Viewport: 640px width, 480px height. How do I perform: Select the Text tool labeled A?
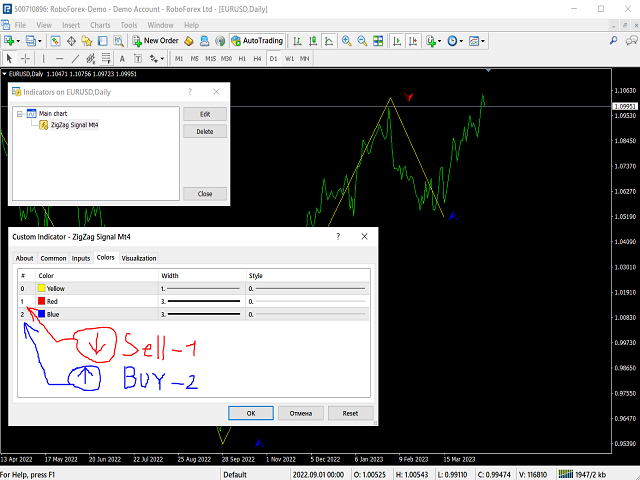coord(122,59)
